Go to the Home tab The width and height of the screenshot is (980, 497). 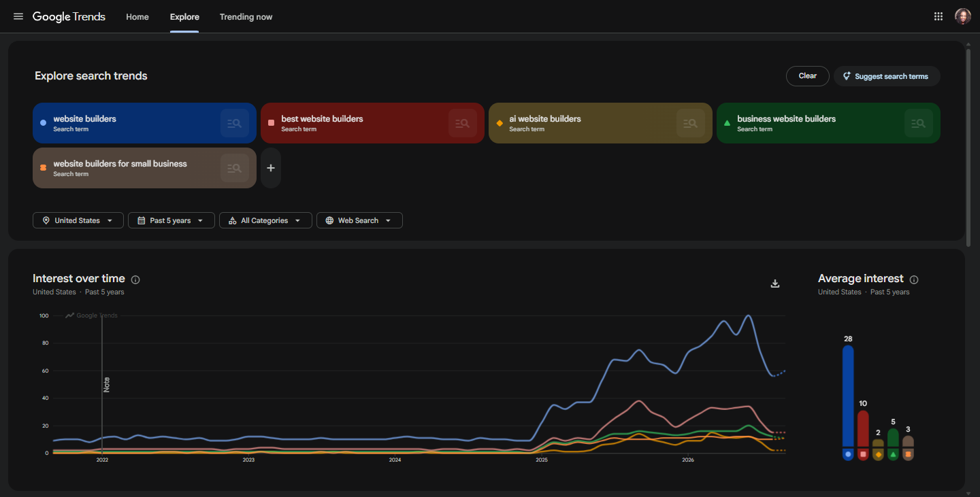pyautogui.click(x=137, y=17)
